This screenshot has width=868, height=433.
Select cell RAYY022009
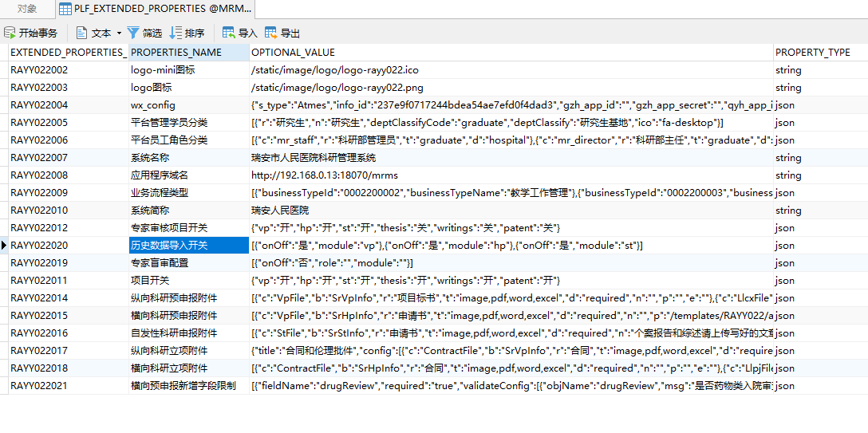[69, 193]
